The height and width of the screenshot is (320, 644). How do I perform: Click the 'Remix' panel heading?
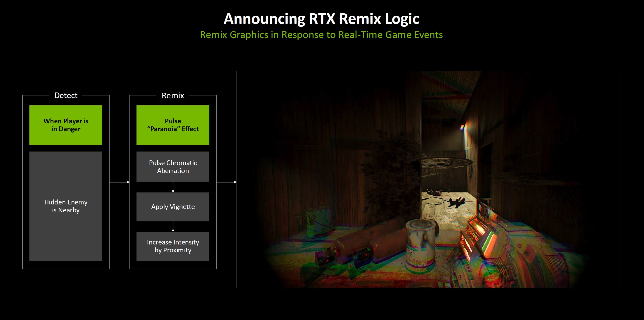173,95
